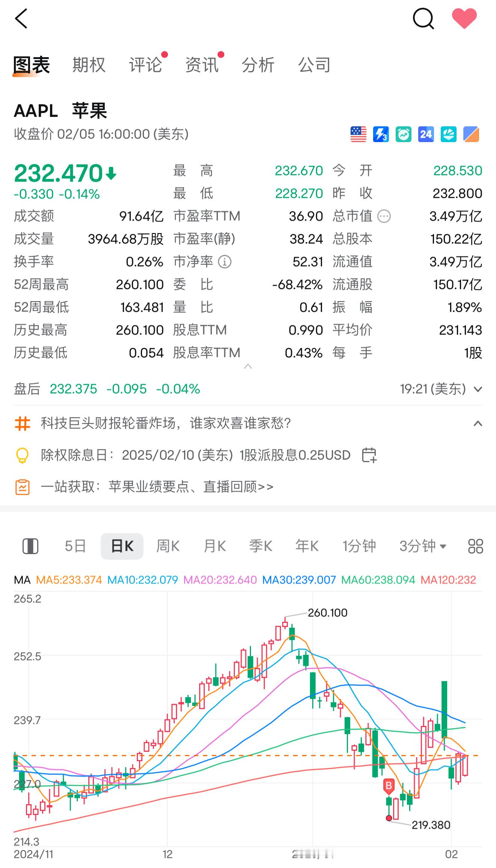Tap the 盘后 price 232.375
Screen dimensions: 496x868
tap(74, 389)
